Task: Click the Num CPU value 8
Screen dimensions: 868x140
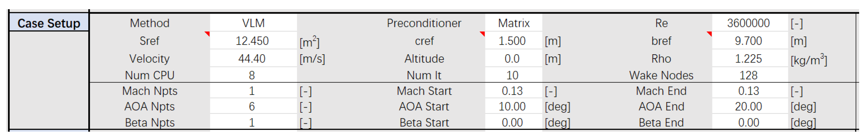Action: 252,75
